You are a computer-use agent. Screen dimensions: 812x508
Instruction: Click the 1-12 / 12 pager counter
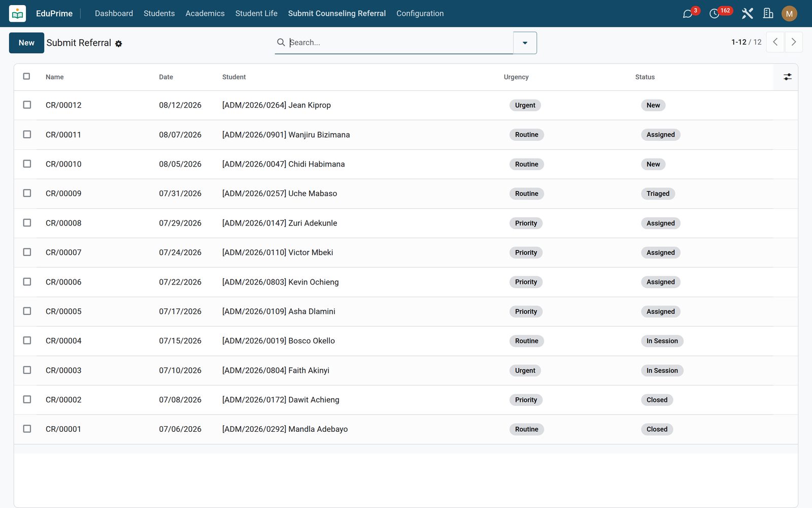(746, 42)
